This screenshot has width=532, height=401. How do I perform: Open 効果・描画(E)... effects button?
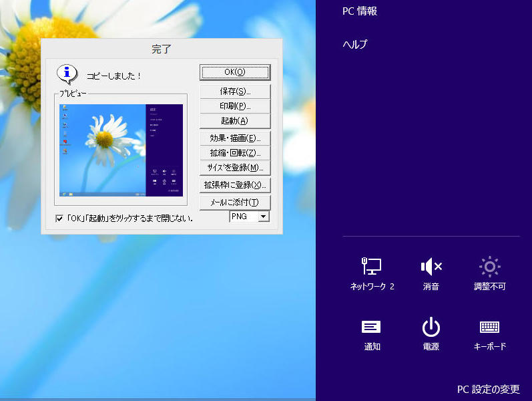[234, 138]
